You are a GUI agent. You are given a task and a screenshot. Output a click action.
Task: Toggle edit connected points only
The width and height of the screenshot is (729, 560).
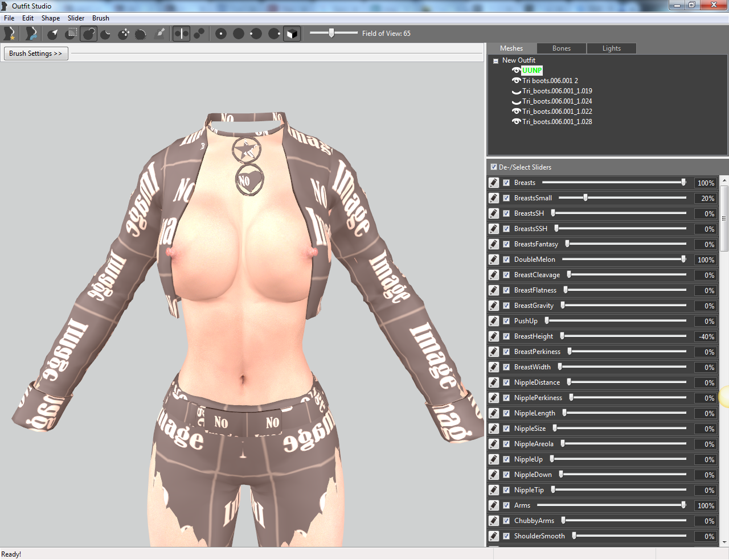[199, 34]
